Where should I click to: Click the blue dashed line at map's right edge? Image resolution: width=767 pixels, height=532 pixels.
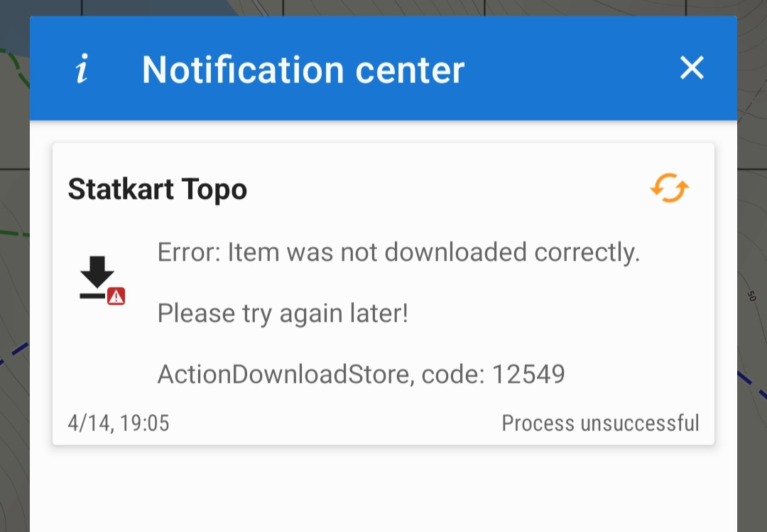752,385
